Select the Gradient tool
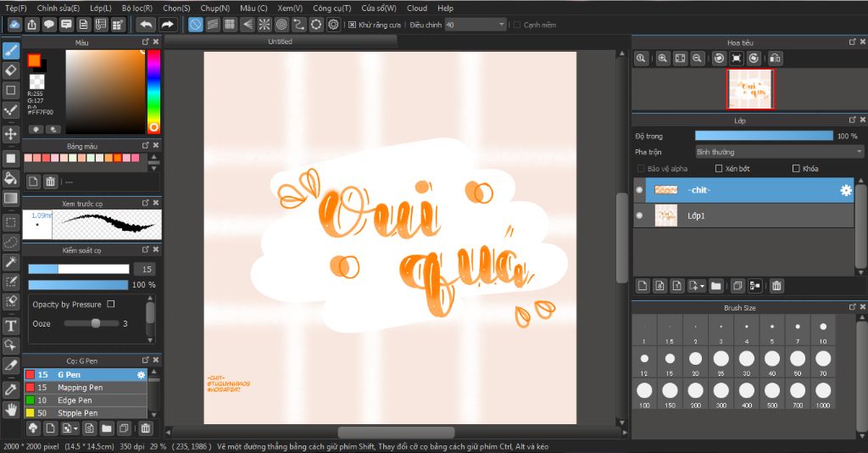Screen dimensions: 868x453 point(11,199)
